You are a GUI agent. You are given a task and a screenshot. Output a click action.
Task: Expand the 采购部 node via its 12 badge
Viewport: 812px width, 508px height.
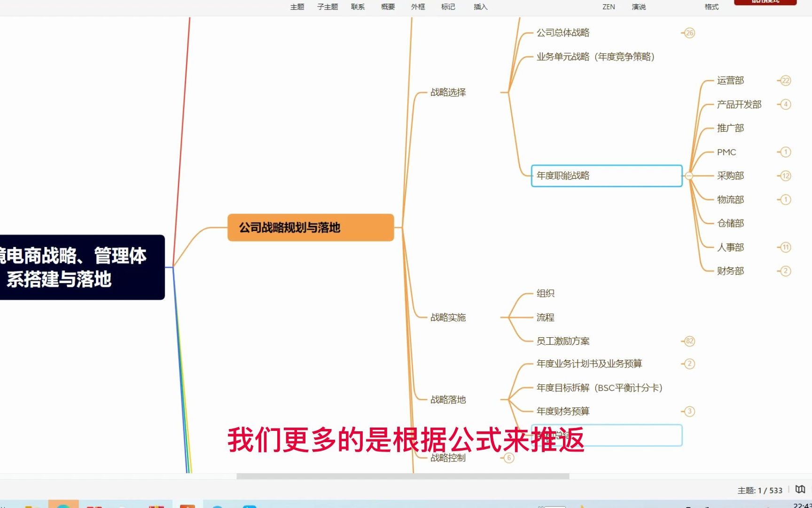pyautogui.click(x=785, y=175)
